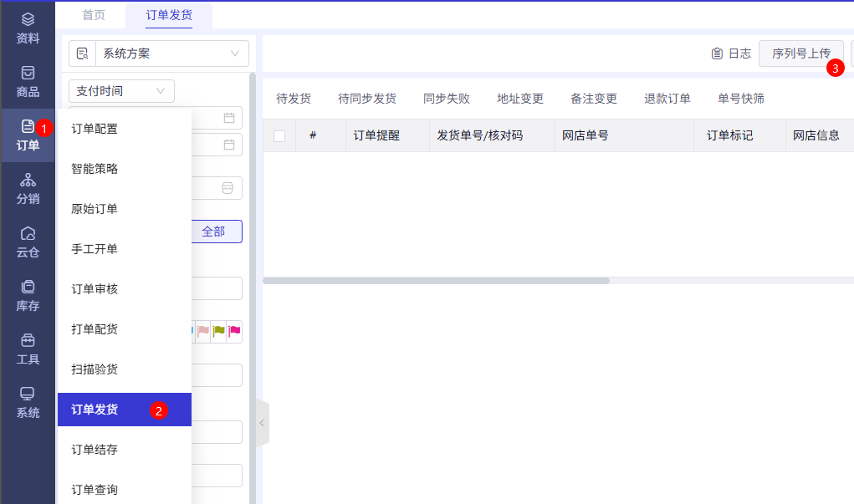The height and width of the screenshot is (504, 854).
Task: Choose 扫描验货 from the order menu
Action: point(125,369)
